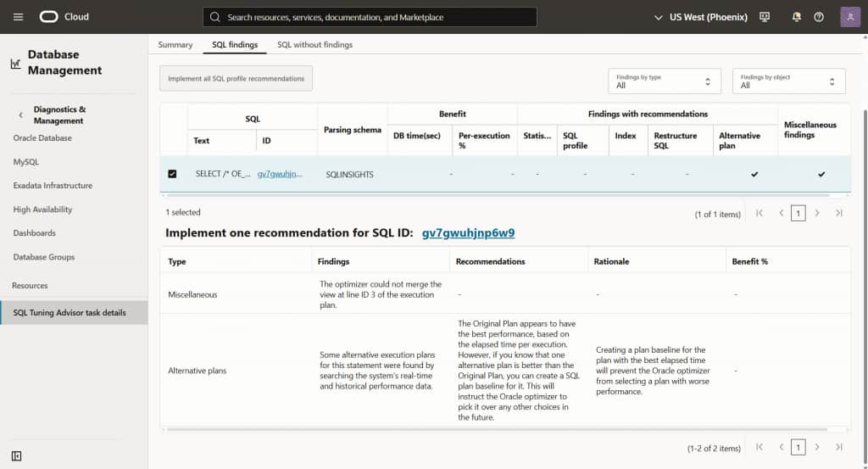Open the gv7gwuhjn... SQL ID link in row

[280, 174]
